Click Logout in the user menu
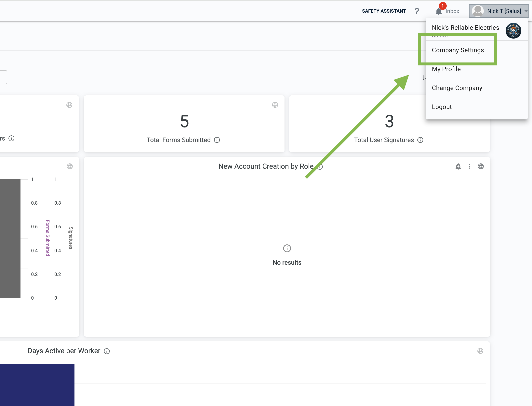Screen dimensions: 532x406 point(442,107)
